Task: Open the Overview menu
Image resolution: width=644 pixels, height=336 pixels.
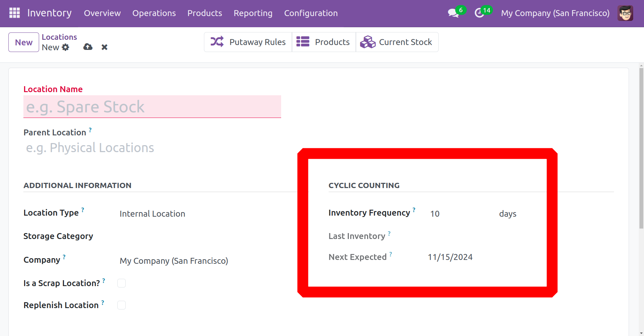Action: tap(102, 13)
